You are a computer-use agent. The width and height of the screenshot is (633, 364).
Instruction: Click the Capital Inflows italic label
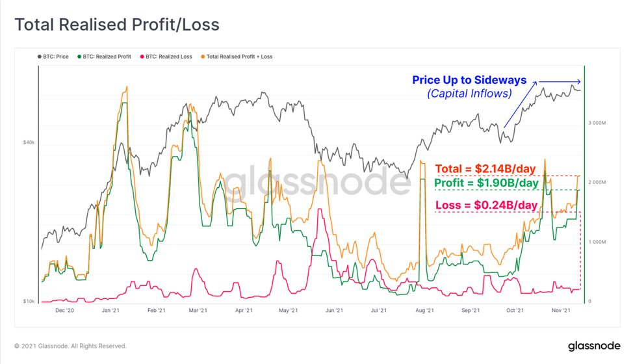pyautogui.click(x=469, y=94)
